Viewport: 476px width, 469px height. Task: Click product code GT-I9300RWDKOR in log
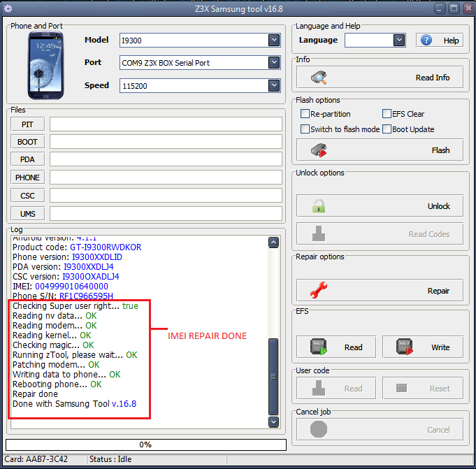(x=106, y=247)
